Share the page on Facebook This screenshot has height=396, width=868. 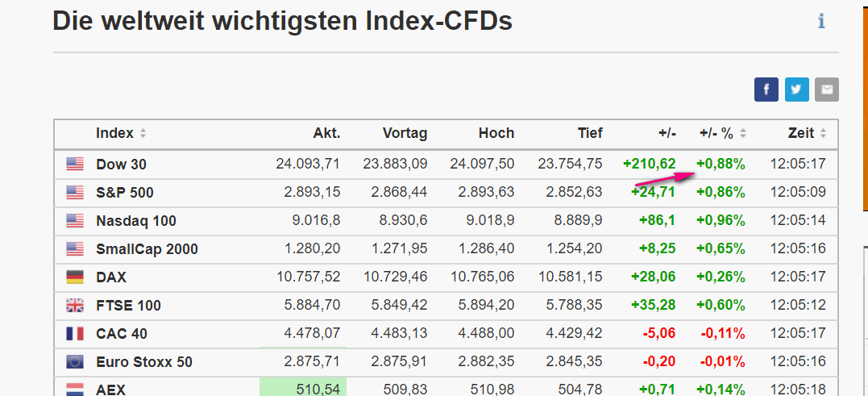pyautogui.click(x=766, y=90)
